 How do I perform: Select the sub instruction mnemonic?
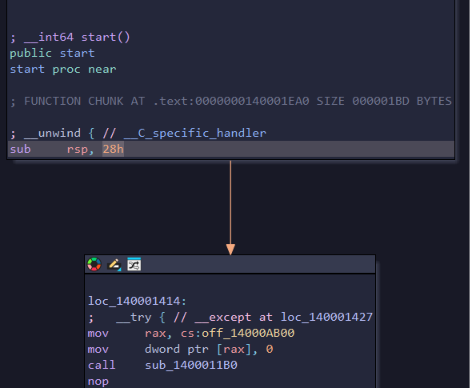coord(20,149)
